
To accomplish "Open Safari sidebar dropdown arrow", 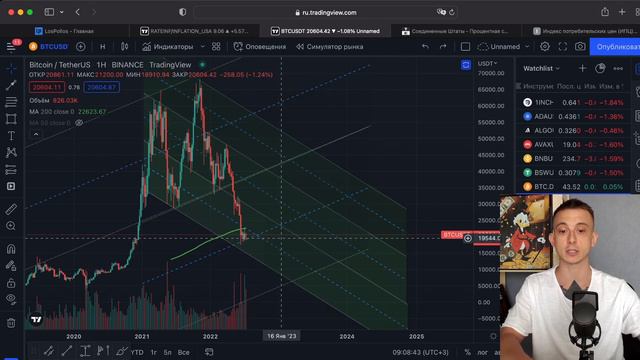I will [x=62, y=12].
